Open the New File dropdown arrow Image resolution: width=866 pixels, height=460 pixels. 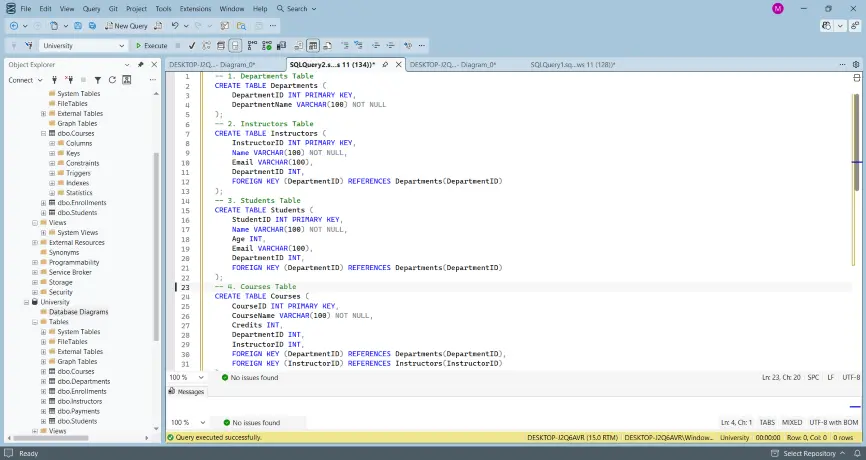pos(65,26)
